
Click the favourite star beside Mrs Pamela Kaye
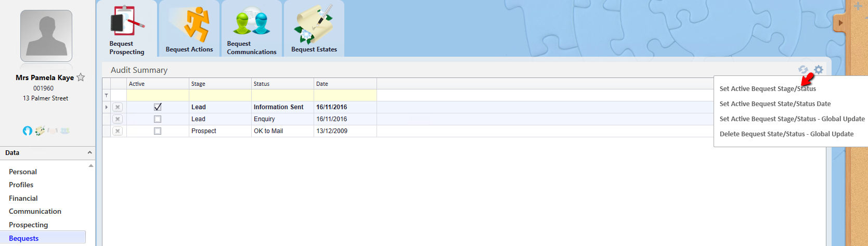(x=81, y=77)
